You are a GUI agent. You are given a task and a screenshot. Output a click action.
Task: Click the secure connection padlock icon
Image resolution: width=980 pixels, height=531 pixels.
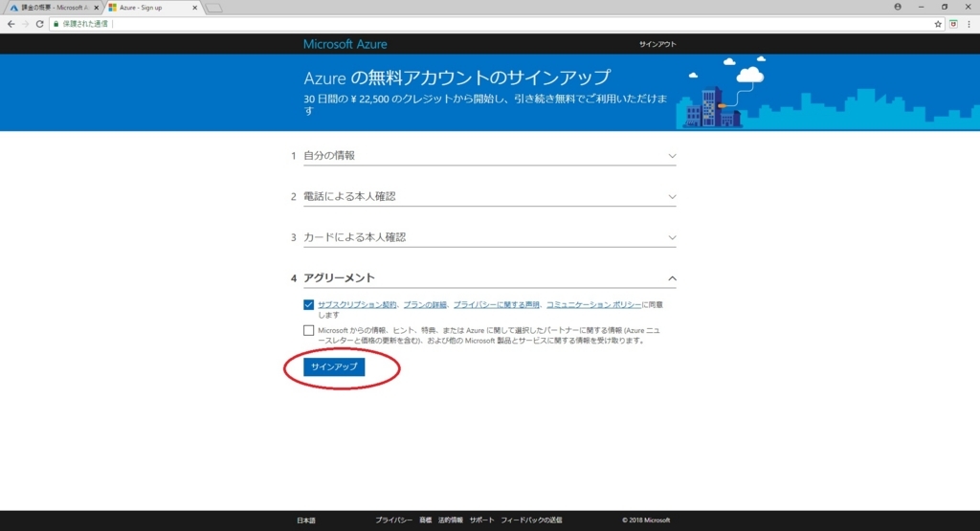click(56, 24)
